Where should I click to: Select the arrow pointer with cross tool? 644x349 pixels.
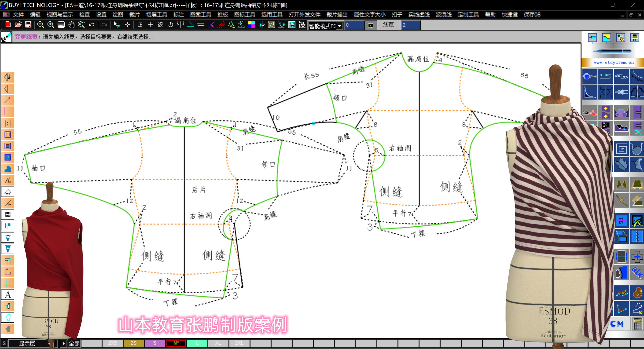(x=117, y=25)
